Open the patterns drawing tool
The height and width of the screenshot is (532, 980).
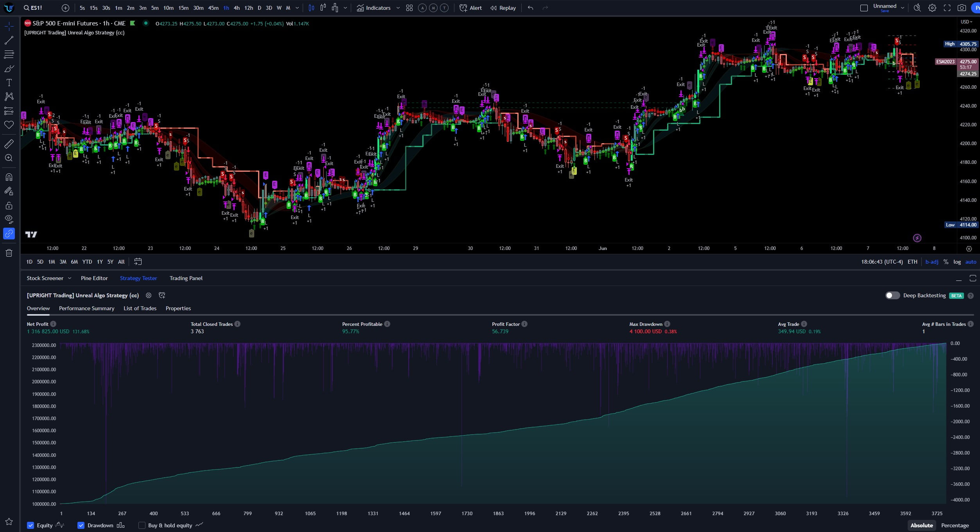9,97
